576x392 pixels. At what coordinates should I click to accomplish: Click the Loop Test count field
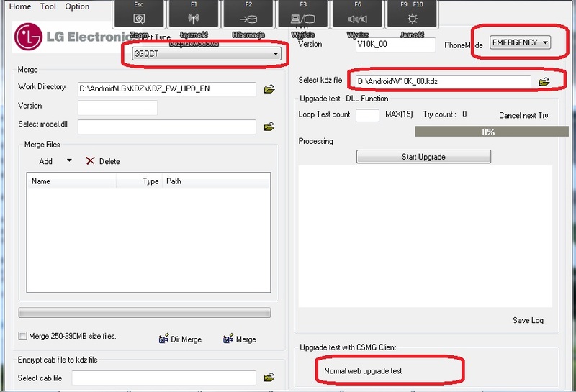pos(367,115)
